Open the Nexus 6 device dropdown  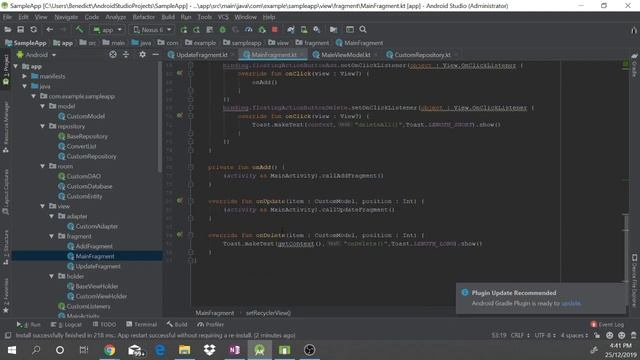[x=152, y=30]
